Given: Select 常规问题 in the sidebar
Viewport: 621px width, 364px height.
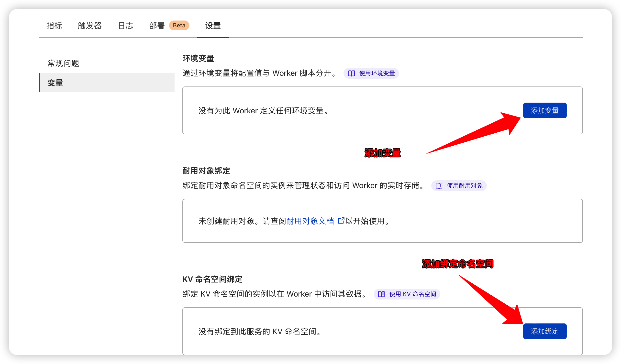Looking at the screenshot, I should [x=63, y=63].
